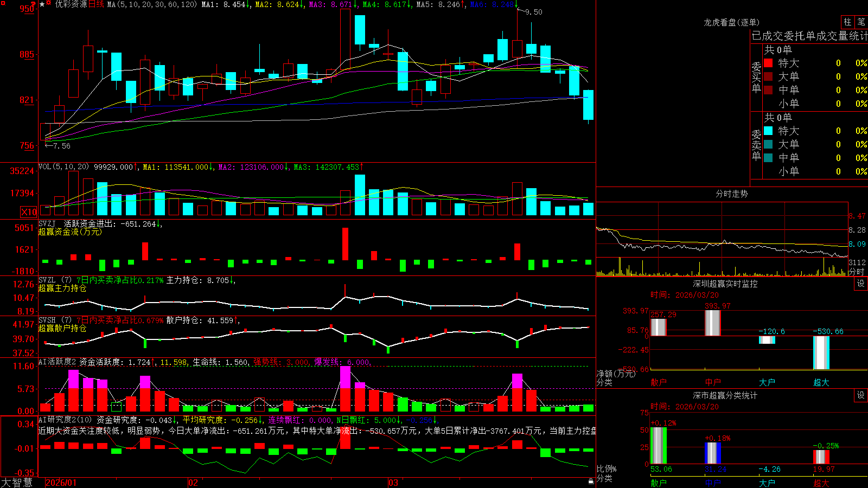The height and width of the screenshot is (488, 868).
Task: Click the 257.29 散户 bar in realtime monitor
Action: pos(659,327)
